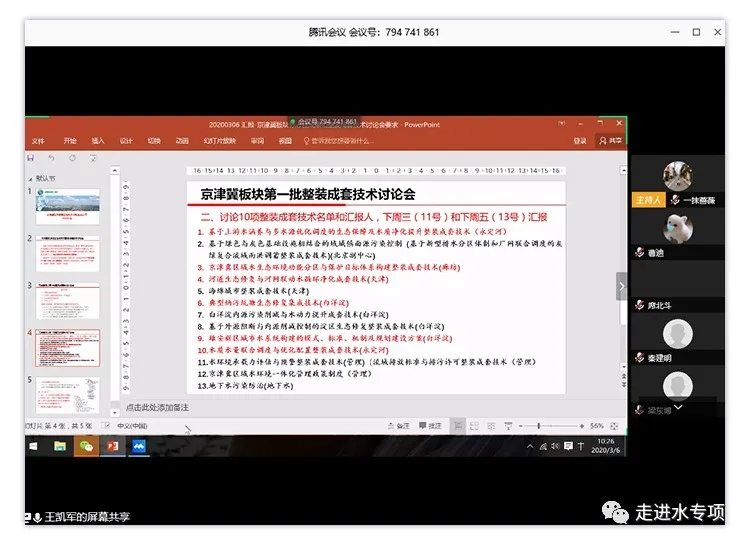
Task: Click the Redo icon in quick access toolbar
Action: 72,158
